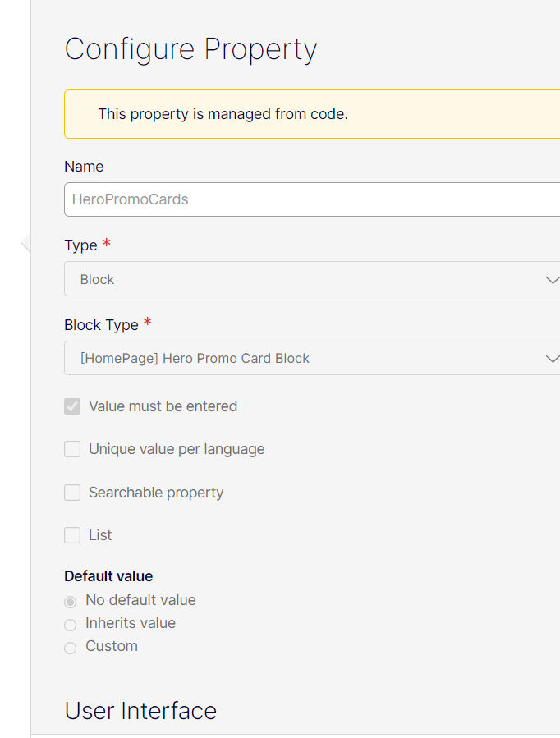Tick the List checkbox
This screenshot has width=560, height=738.
point(72,535)
